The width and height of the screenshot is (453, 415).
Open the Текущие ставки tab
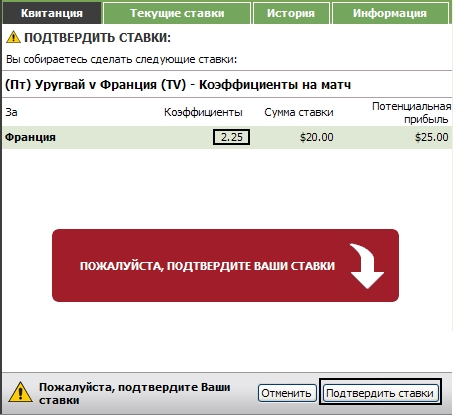(x=177, y=13)
